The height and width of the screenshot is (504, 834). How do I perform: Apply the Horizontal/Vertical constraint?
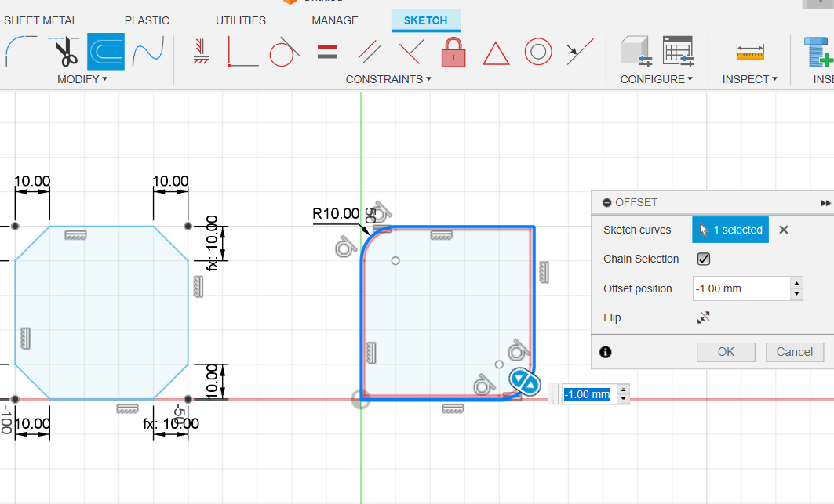tap(201, 52)
